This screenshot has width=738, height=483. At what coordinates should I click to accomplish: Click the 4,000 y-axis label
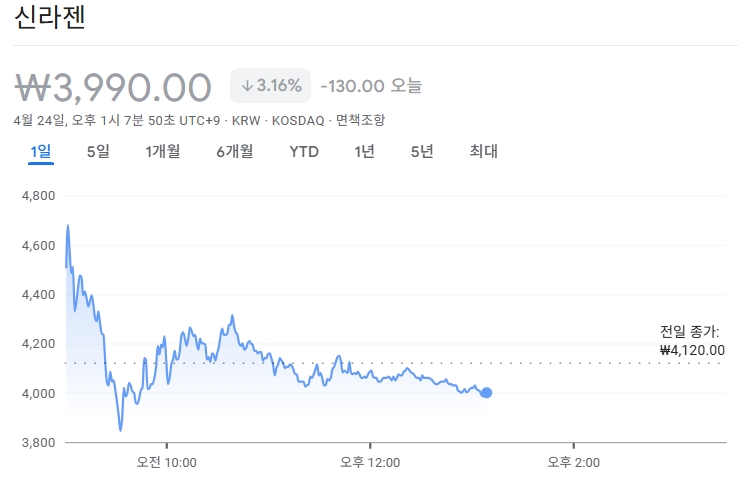coord(38,394)
